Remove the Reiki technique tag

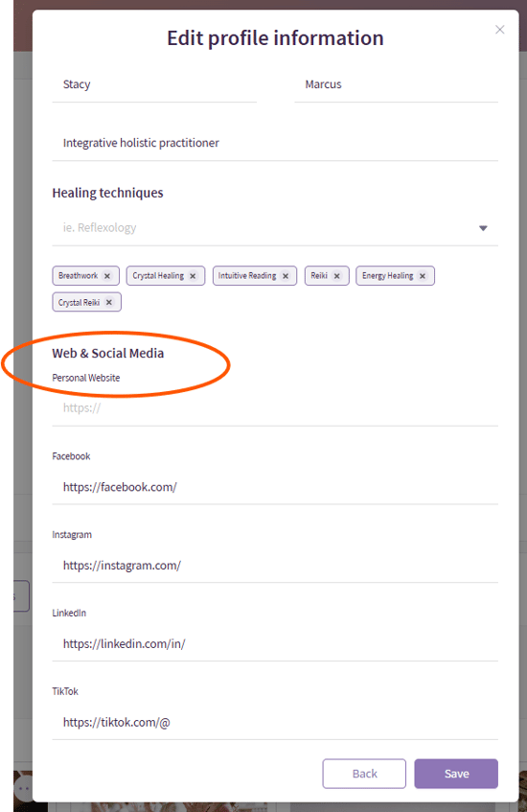tap(337, 276)
